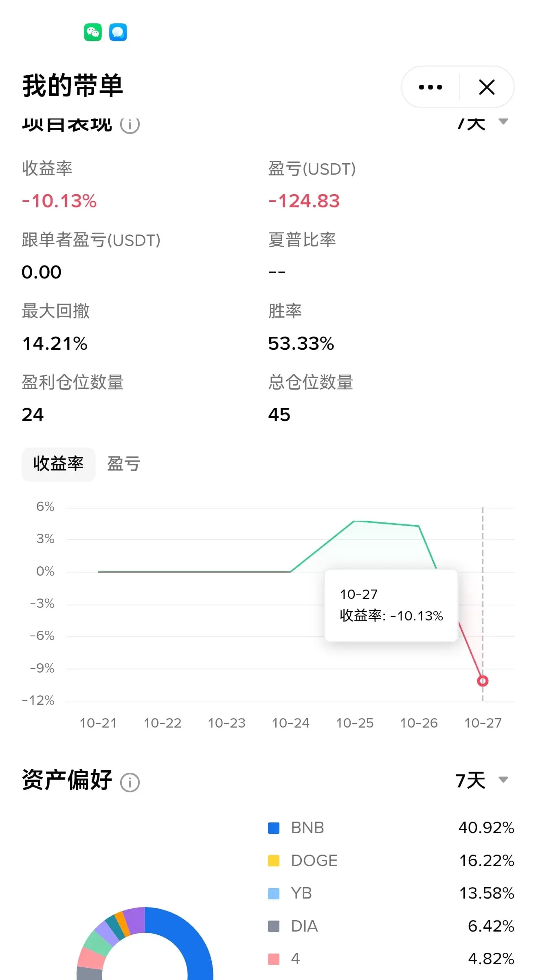Tap the WeChat icon in status bar
This screenshot has width=536, height=980.
(93, 32)
